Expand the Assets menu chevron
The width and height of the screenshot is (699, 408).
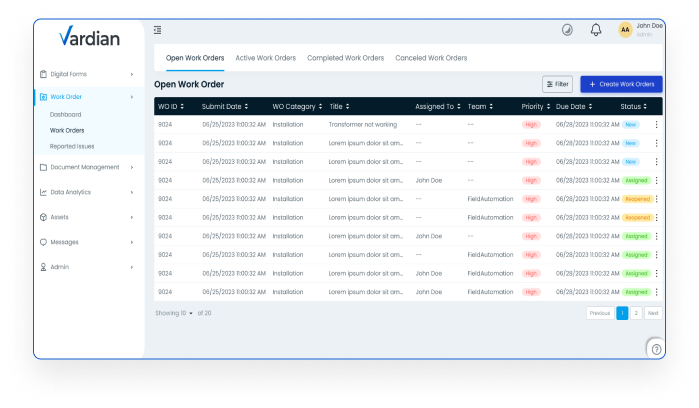click(132, 217)
